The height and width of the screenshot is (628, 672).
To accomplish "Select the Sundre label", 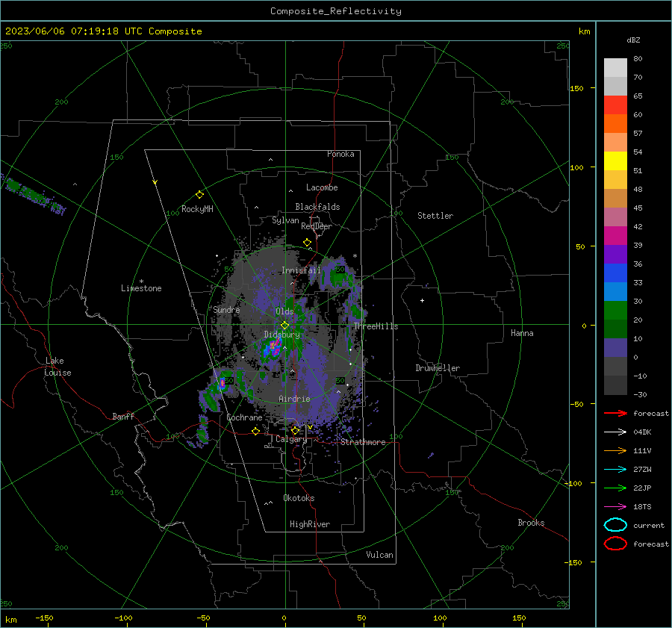I will pyautogui.click(x=226, y=309).
